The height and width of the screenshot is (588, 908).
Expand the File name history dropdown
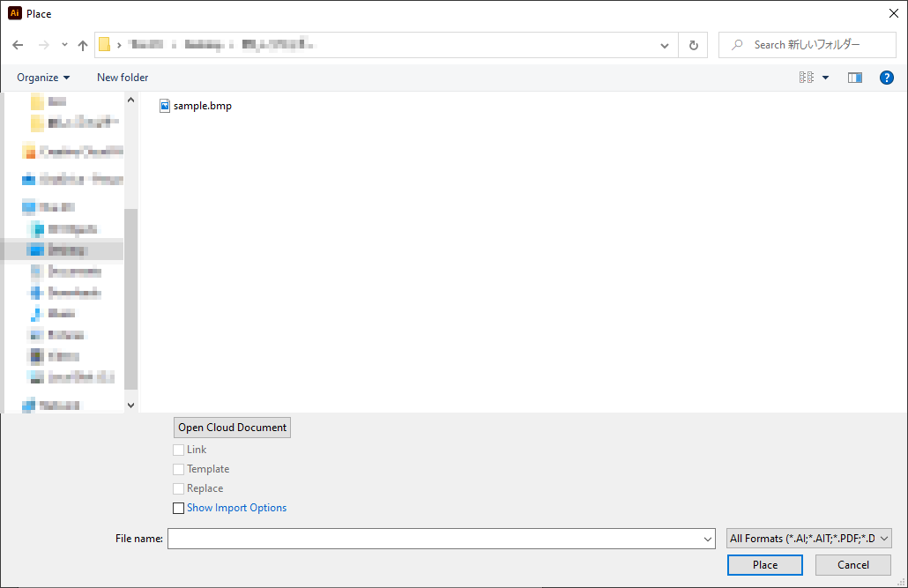(709, 539)
